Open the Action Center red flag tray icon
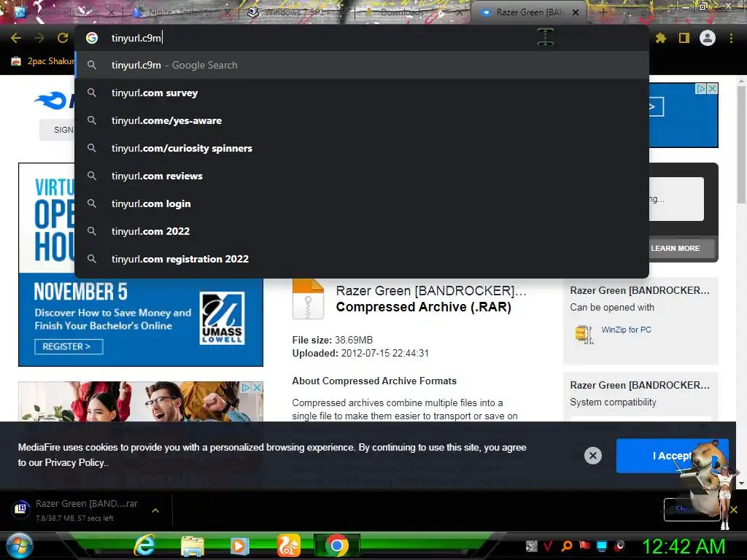Image resolution: width=747 pixels, height=560 pixels. (x=584, y=545)
